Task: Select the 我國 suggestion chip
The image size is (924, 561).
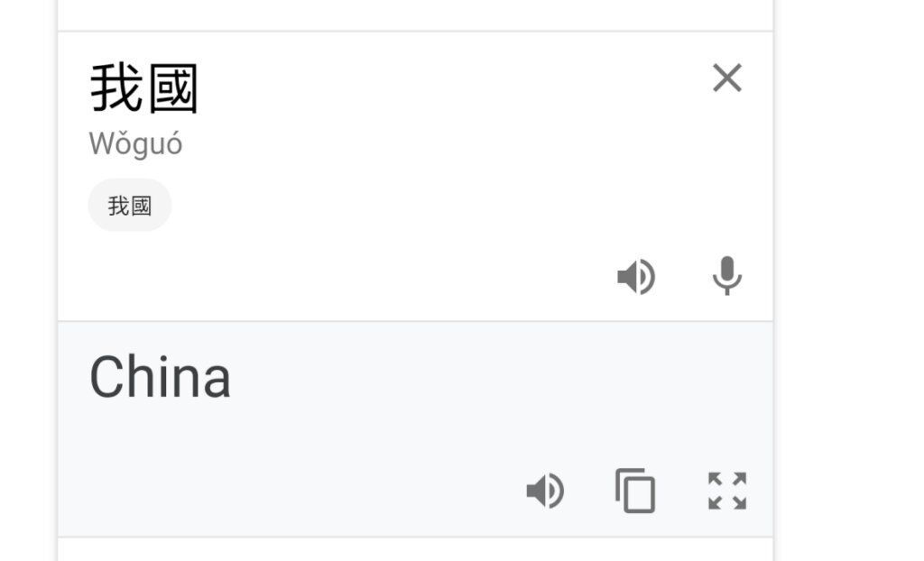Action: 130,205
